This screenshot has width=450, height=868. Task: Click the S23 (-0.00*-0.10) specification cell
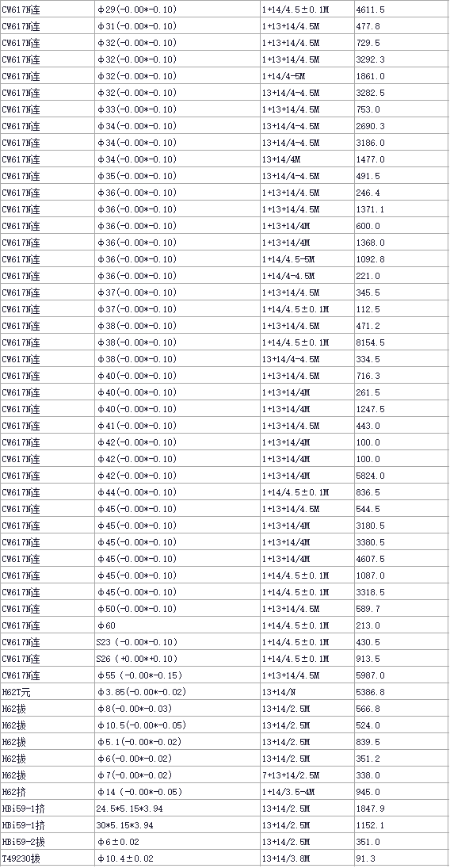(177, 642)
